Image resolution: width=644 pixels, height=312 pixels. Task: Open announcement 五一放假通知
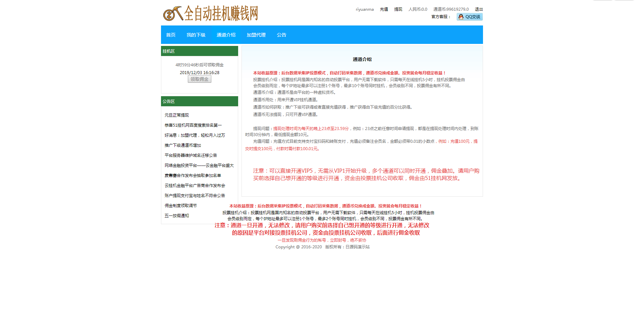click(x=177, y=216)
